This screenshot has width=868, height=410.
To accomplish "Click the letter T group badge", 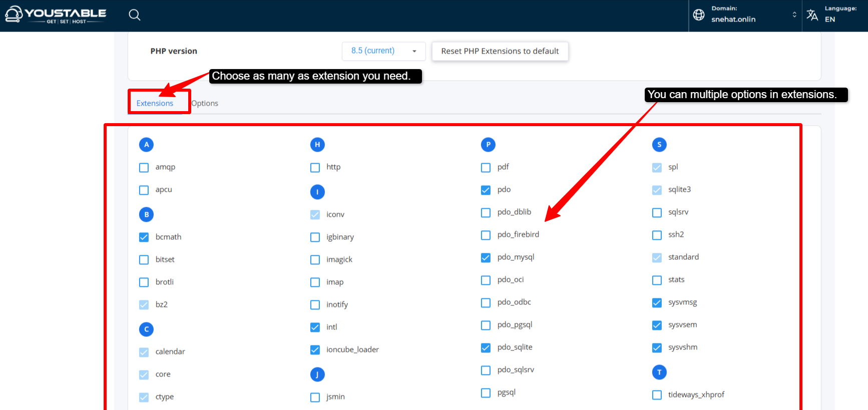I will (659, 372).
